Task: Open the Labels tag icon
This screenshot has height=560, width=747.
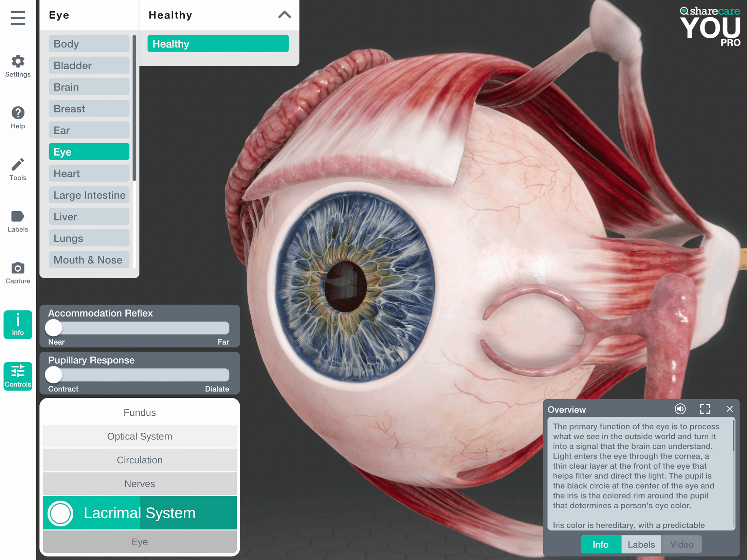Action: (x=18, y=217)
